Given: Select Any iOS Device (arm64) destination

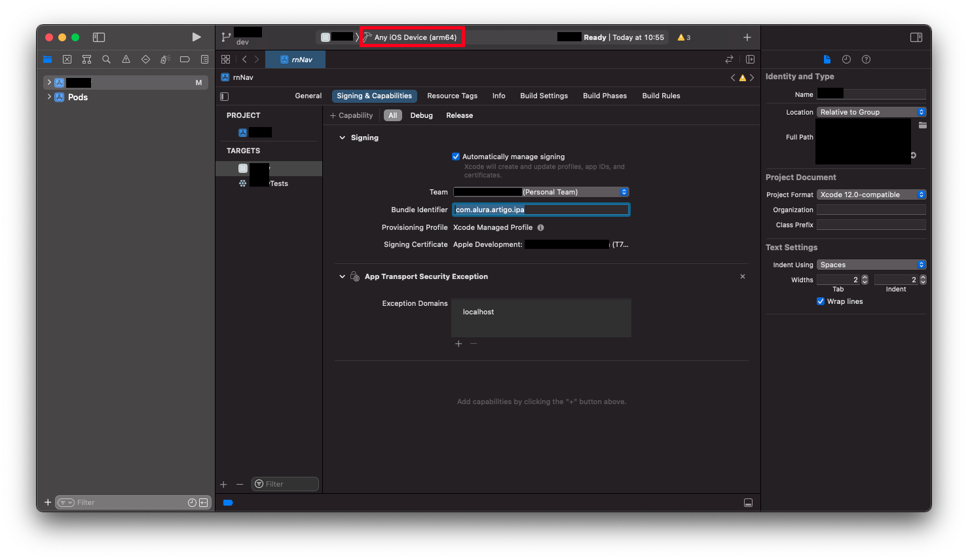Looking at the screenshot, I should point(412,37).
